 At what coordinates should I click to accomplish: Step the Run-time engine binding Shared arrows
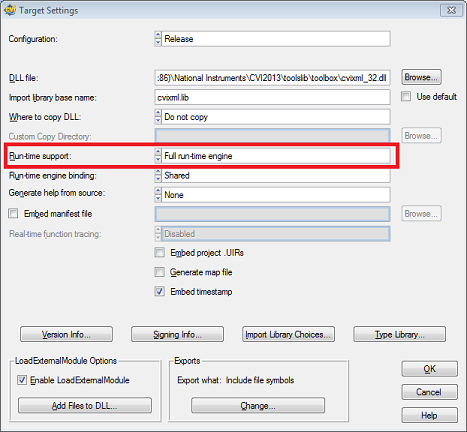158,176
